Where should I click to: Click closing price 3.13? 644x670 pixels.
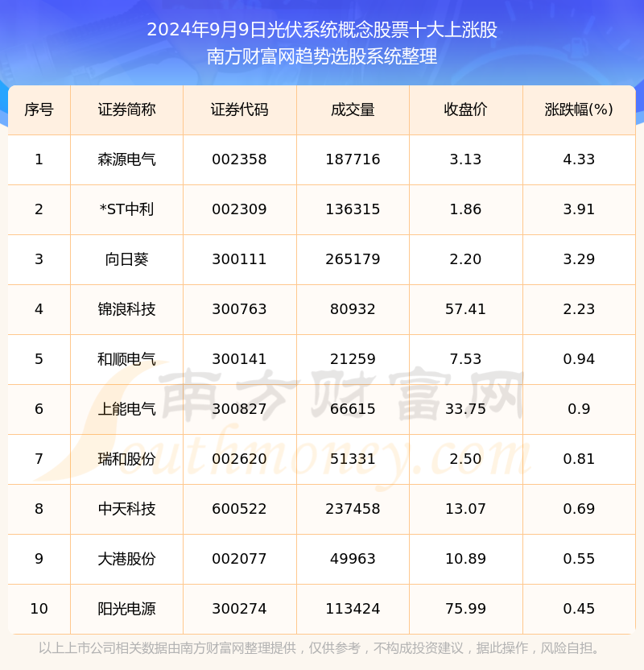coord(465,159)
